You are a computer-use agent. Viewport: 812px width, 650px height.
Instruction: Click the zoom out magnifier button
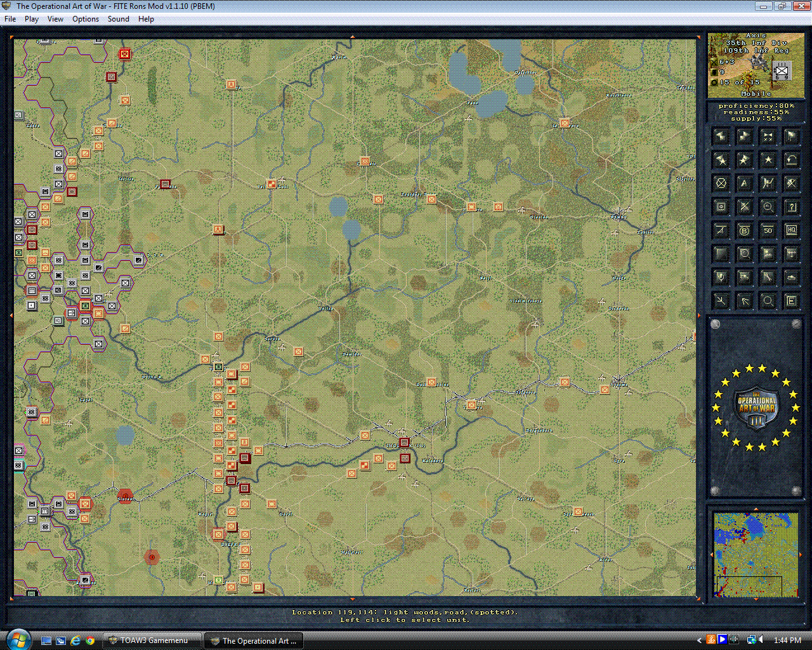(x=768, y=207)
